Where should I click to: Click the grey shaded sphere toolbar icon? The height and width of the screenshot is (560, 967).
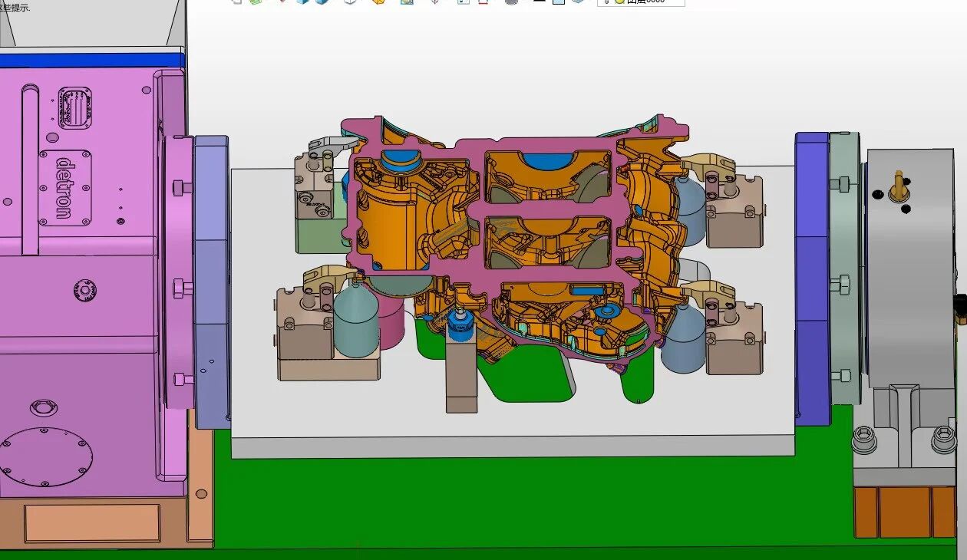click(512, 2)
